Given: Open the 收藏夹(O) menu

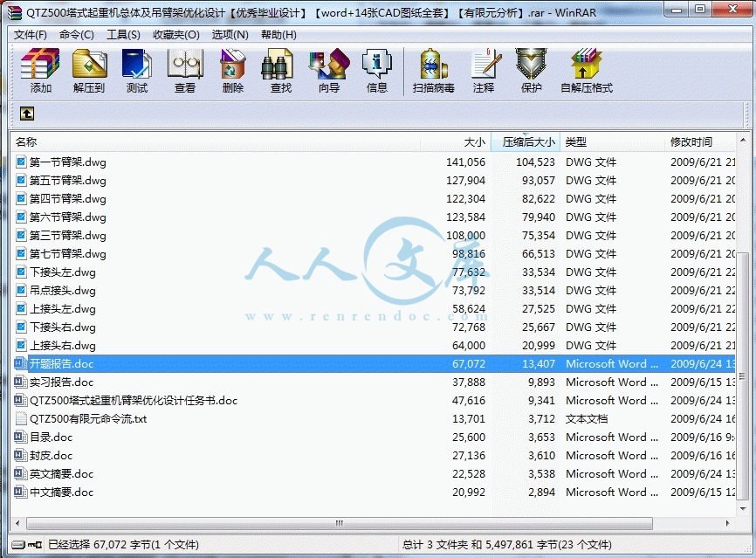Looking at the screenshot, I should pyautogui.click(x=176, y=35).
